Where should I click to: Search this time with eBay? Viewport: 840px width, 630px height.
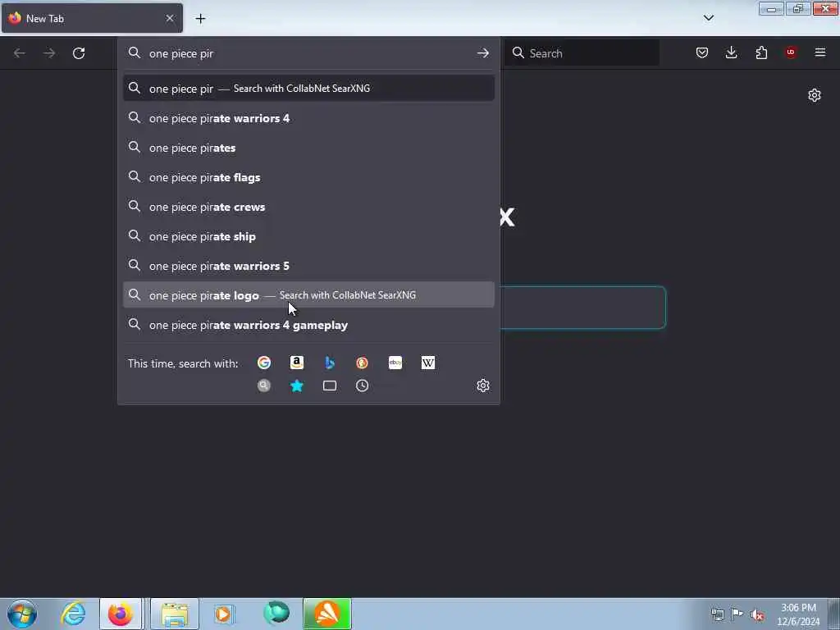(x=395, y=363)
